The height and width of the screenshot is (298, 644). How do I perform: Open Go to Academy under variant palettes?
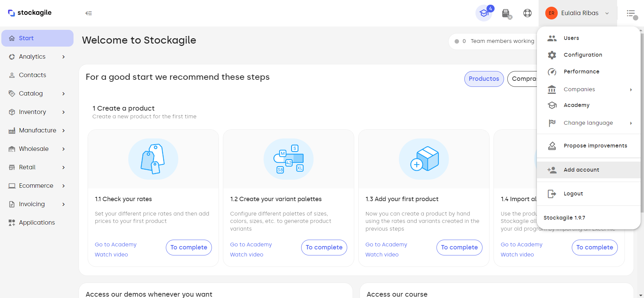[251, 245]
